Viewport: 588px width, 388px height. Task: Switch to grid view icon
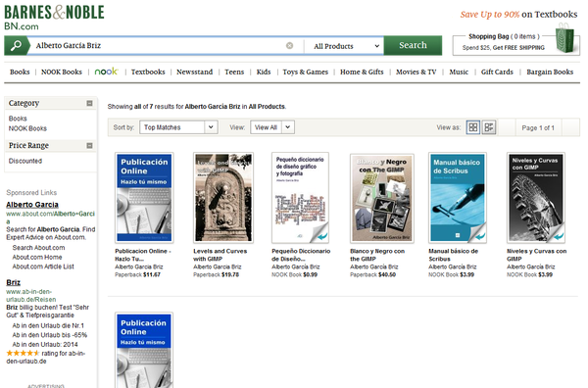(x=473, y=127)
